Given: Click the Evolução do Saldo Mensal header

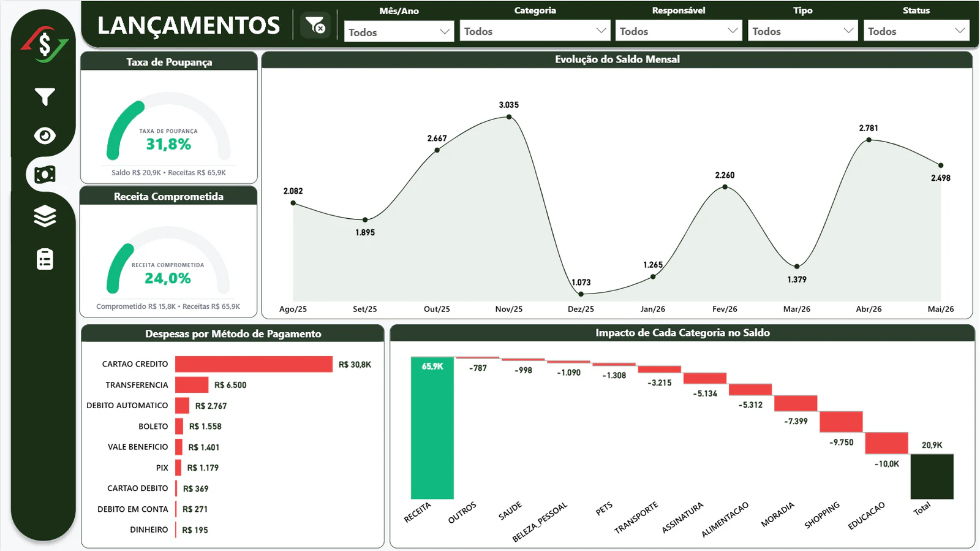Looking at the screenshot, I should coord(617,59).
